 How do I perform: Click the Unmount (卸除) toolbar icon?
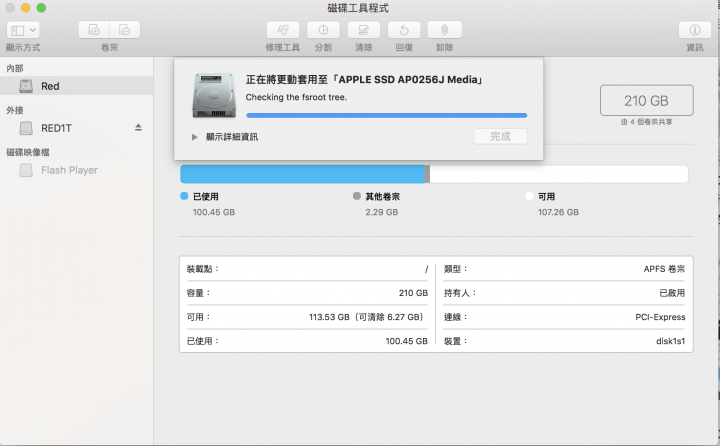[444, 30]
